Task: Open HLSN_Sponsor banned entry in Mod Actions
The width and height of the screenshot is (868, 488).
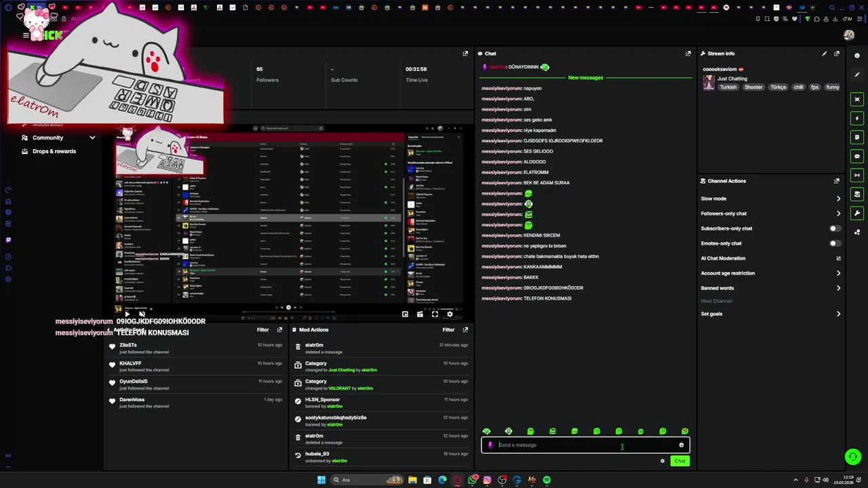Action: [322, 400]
